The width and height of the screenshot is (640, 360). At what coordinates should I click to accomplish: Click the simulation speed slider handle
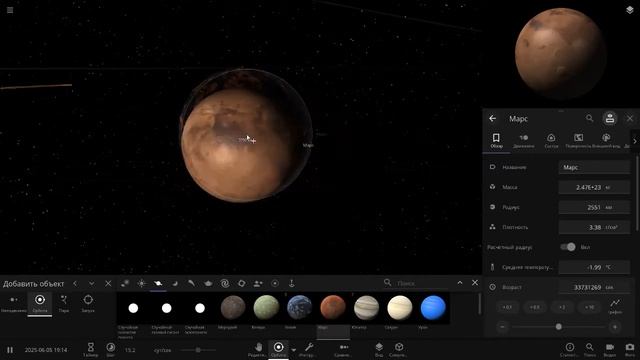[x=198, y=350]
